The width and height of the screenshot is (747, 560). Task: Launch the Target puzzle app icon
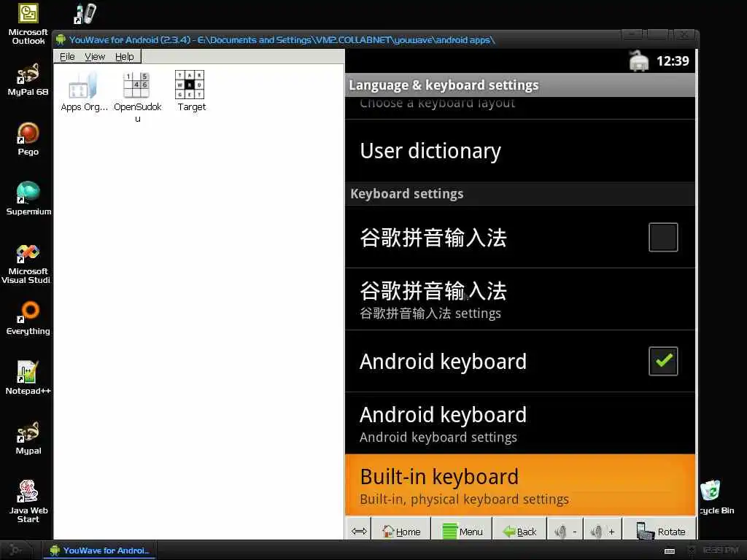click(190, 92)
